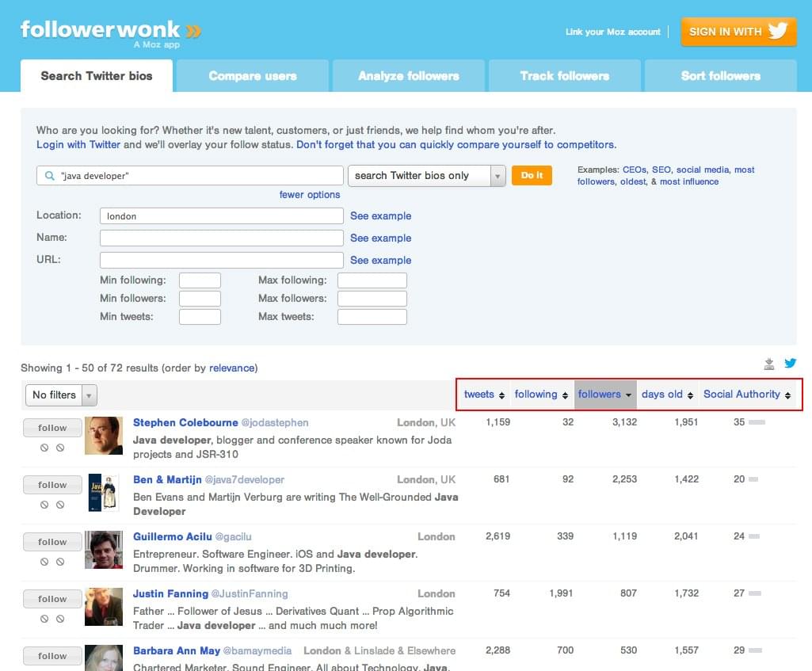
Task: Click the Max following input box
Action: tap(372, 280)
